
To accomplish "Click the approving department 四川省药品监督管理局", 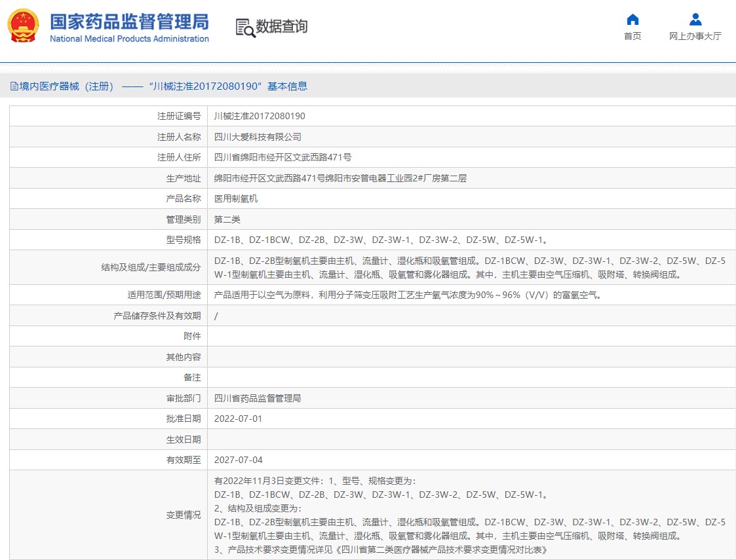I will (x=258, y=398).
